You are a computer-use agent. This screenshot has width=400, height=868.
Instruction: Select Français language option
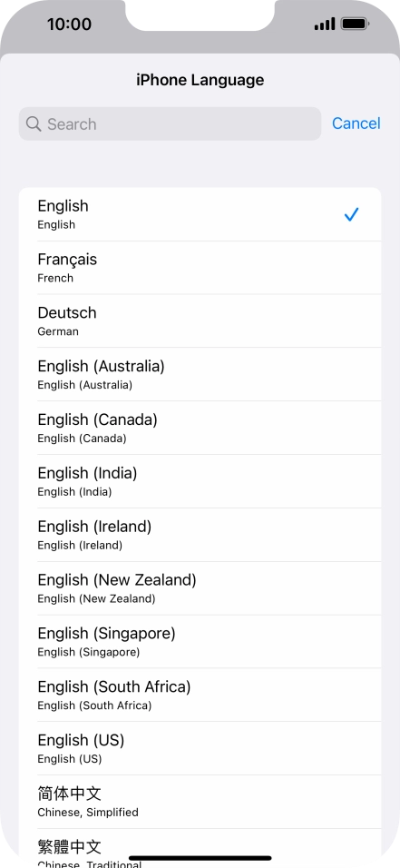pos(200,268)
